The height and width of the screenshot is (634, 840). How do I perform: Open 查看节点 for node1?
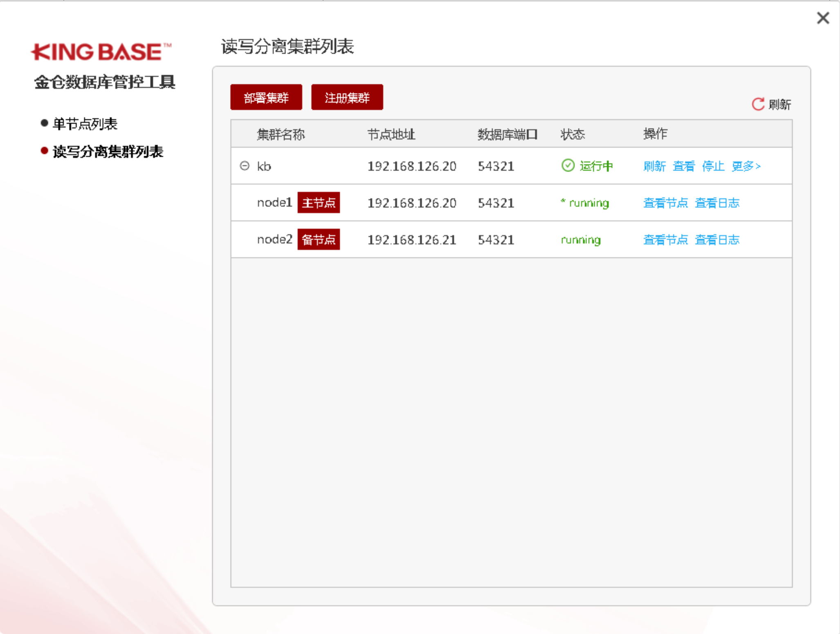point(665,203)
